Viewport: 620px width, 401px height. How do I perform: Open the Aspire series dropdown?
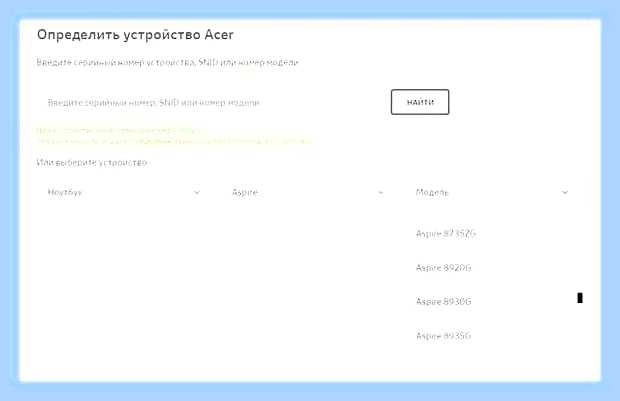[x=308, y=193]
